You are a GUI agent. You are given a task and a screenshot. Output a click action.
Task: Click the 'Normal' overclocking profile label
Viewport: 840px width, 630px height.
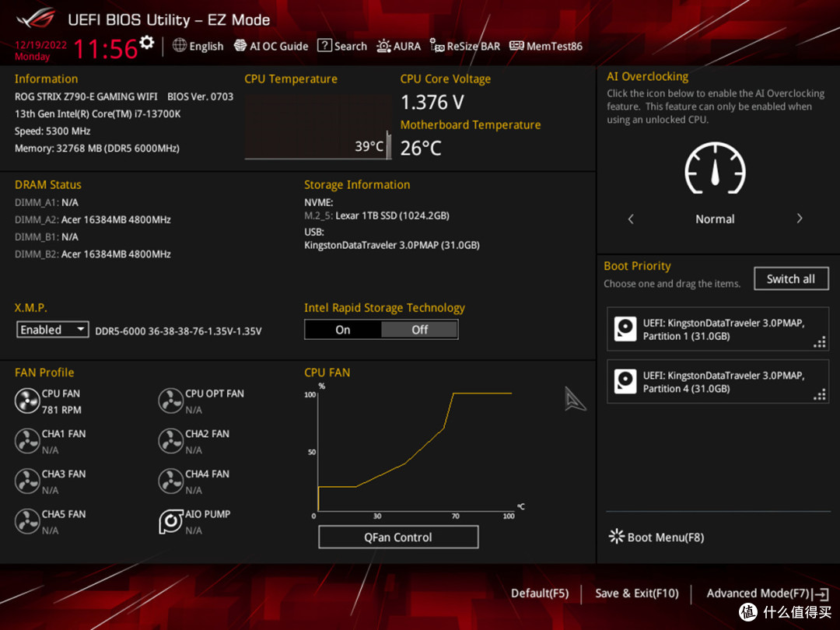coord(715,219)
